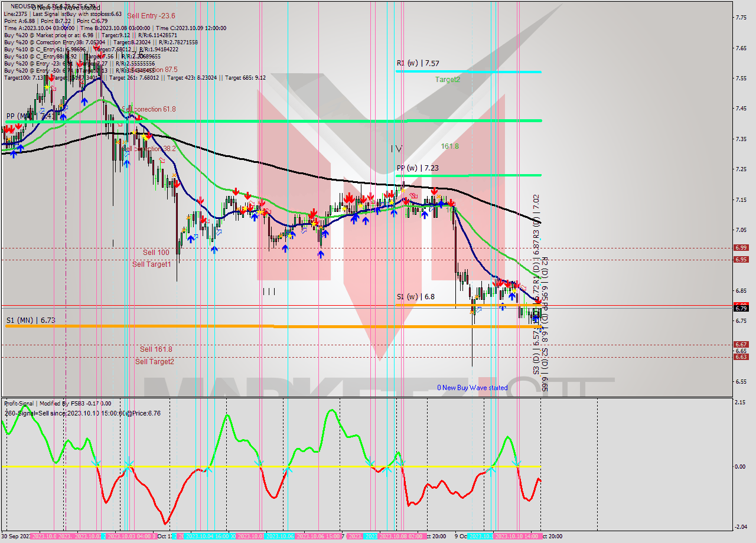Select the '2023.10.08 02:00' pink time marker

click(401, 537)
